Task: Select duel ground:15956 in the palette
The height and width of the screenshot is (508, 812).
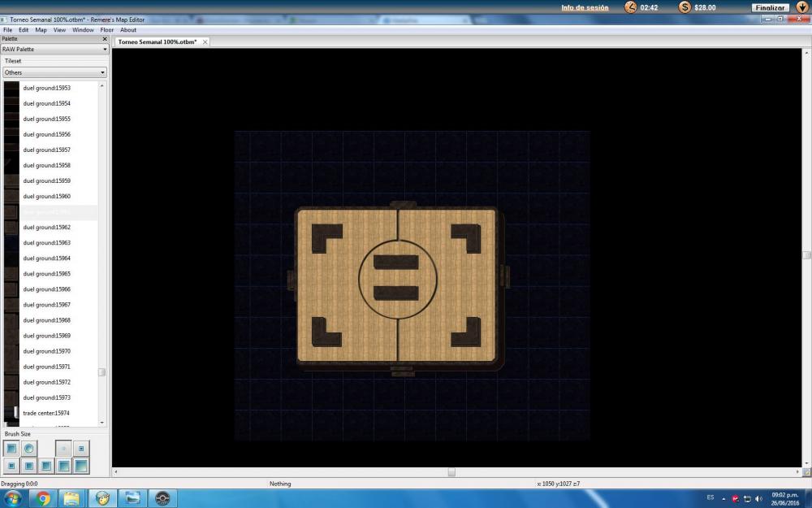Action: (50, 135)
